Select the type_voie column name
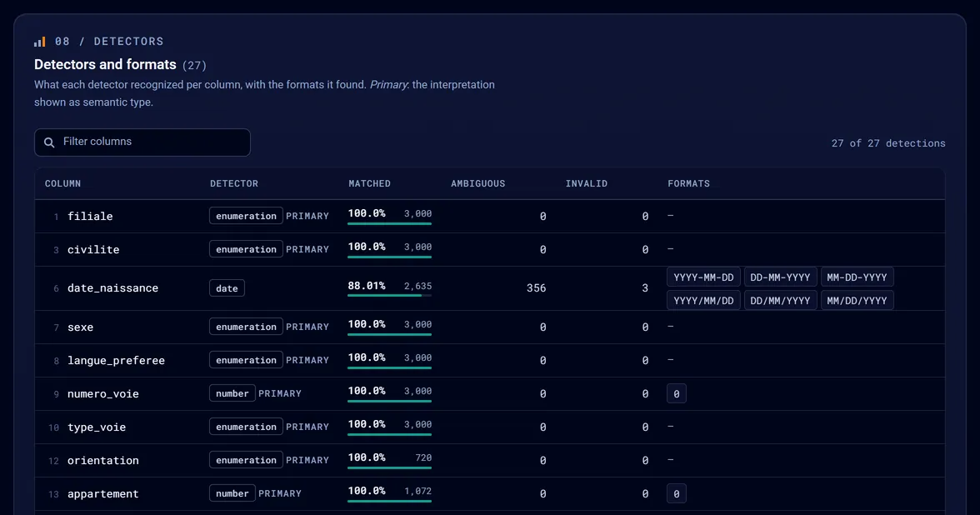980x515 pixels. click(97, 427)
